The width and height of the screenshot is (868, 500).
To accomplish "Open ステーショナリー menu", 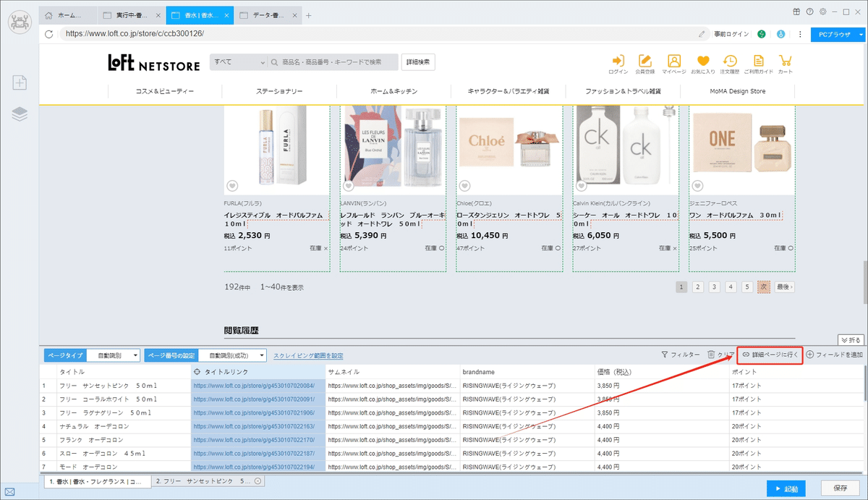I will 279,91.
